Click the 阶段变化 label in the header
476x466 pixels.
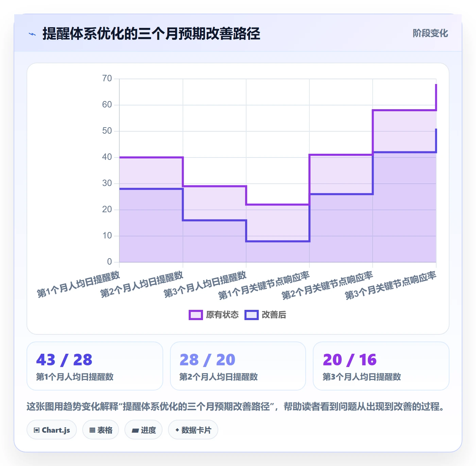(430, 33)
